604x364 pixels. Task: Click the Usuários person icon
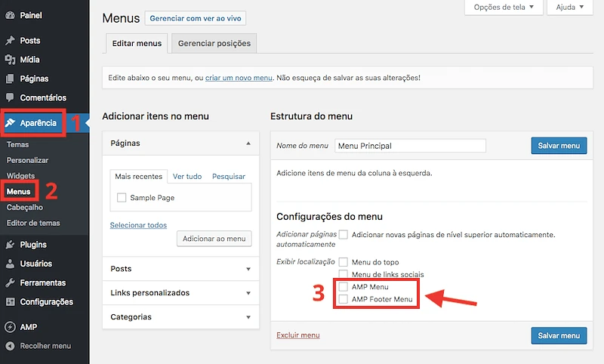pyautogui.click(x=10, y=264)
